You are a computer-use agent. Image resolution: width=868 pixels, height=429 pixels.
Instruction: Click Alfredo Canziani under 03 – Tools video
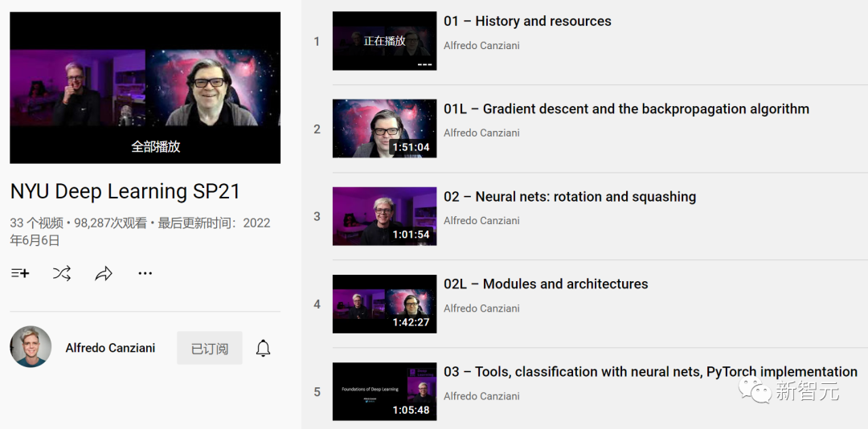(x=481, y=396)
